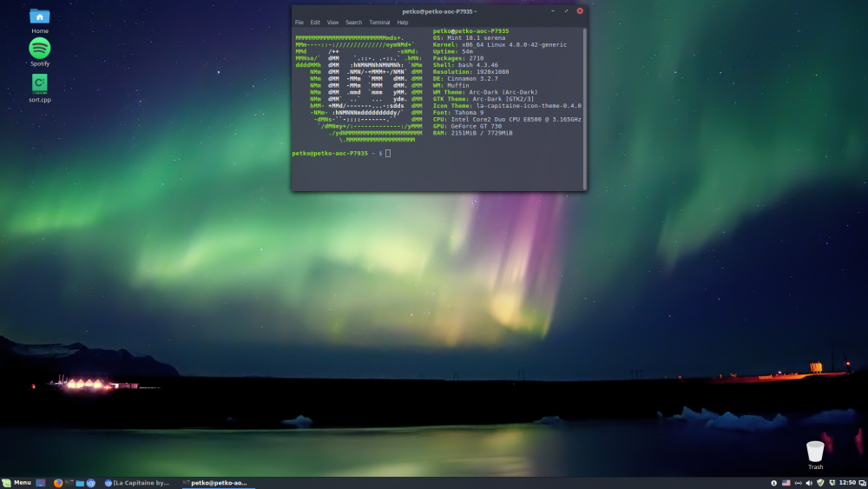Screen dimensions: 868x489
Task: Open file manager from the panel launcher
Action: (80, 483)
